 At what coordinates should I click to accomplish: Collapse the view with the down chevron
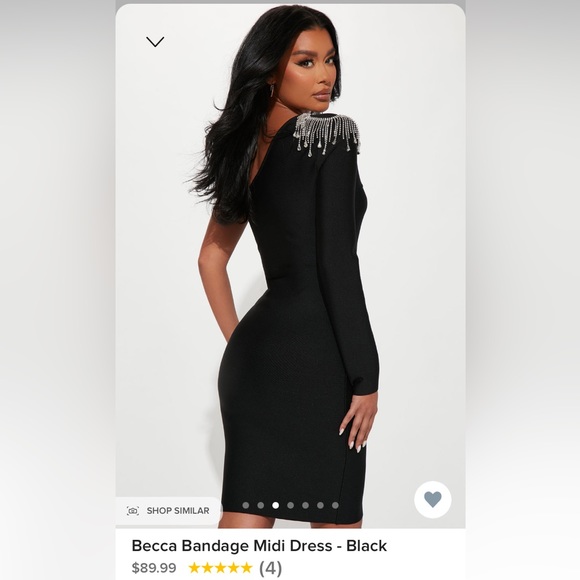(155, 41)
